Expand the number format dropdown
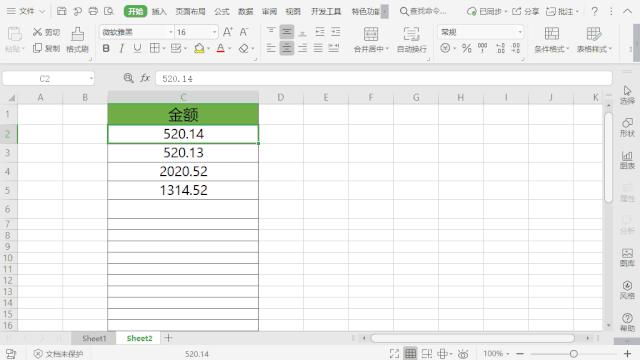The height and width of the screenshot is (360, 640). [x=520, y=32]
